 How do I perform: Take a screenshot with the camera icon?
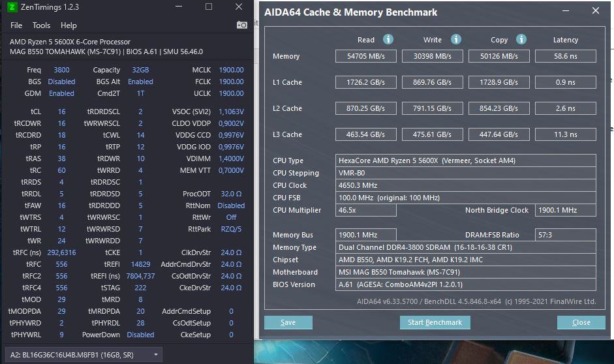tap(242, 25)
